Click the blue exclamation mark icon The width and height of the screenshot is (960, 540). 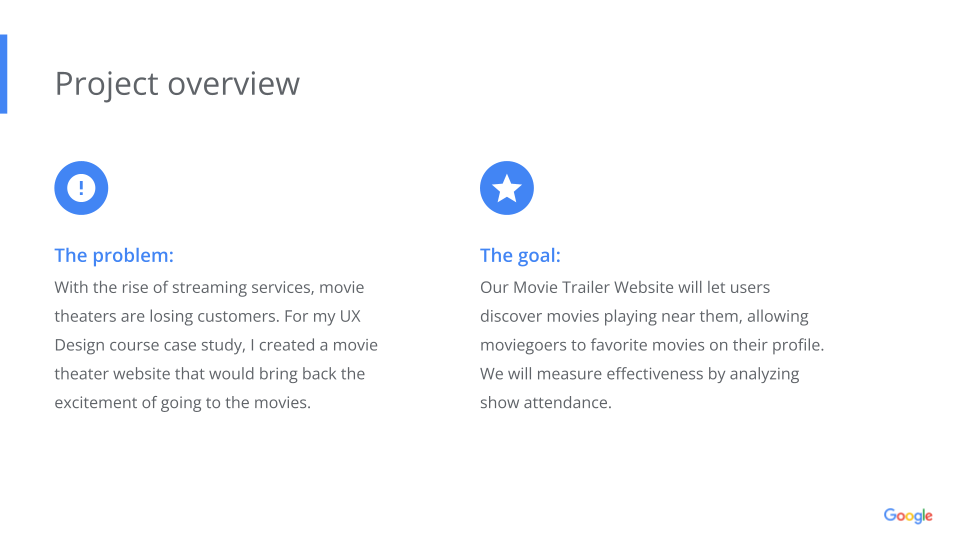pos(81,188)
